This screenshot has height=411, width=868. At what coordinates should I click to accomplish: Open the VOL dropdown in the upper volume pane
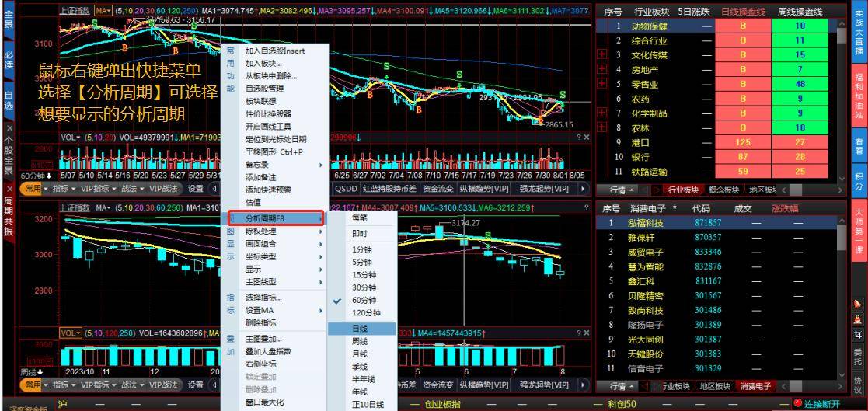pos(70,138)
